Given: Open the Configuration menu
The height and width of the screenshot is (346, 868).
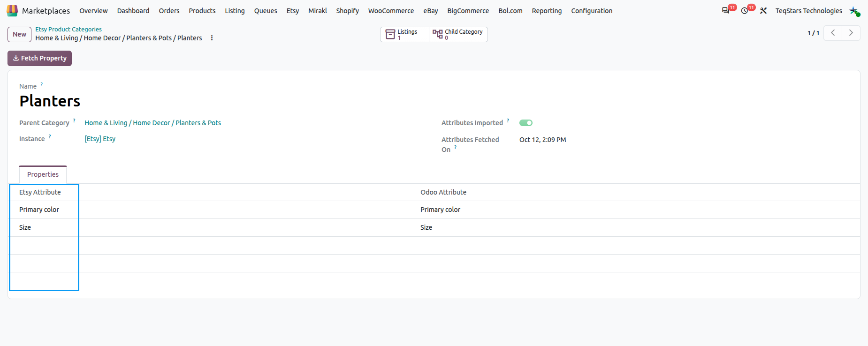Looking at the screenshot, I should tap(592, 11).
